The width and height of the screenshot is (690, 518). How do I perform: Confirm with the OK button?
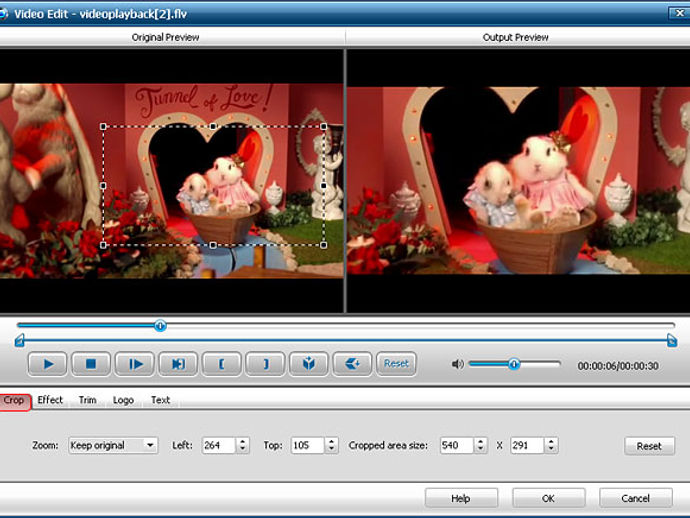coord(548,498)
